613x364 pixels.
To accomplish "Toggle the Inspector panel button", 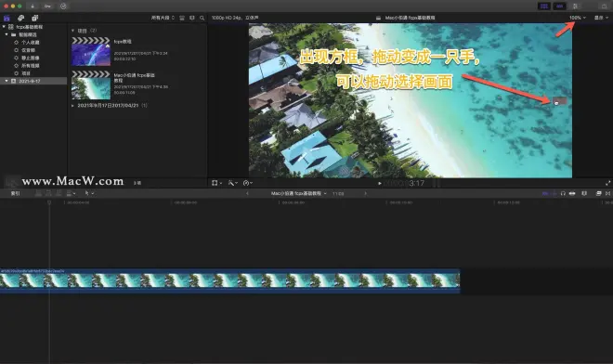I will click(575, 6).
